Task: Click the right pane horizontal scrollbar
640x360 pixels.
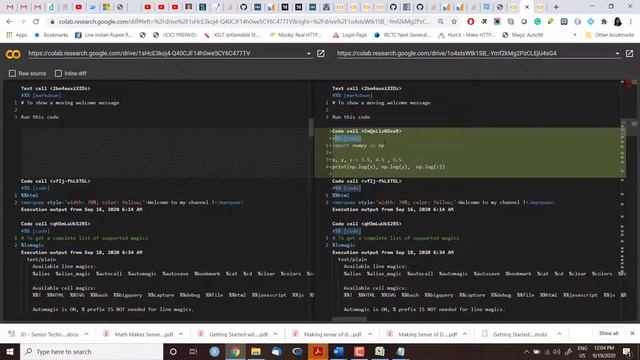Action: (x=349, y=319)
